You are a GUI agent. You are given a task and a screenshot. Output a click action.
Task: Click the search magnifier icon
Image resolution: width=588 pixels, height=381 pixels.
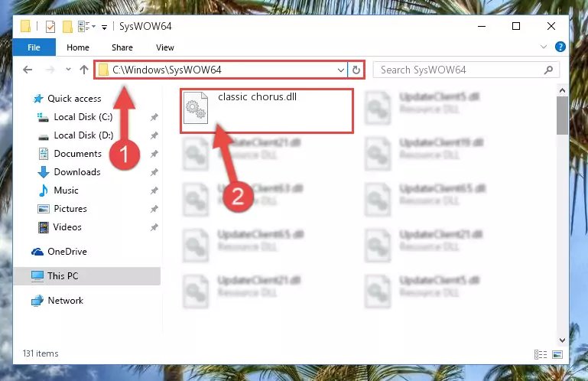coord(549,70)
